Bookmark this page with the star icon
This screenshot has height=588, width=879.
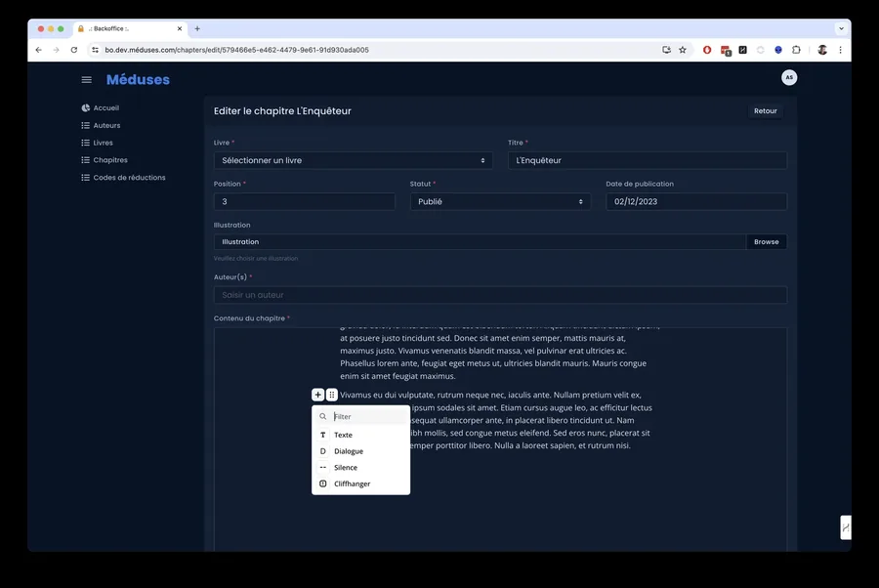tap(683, 50)
